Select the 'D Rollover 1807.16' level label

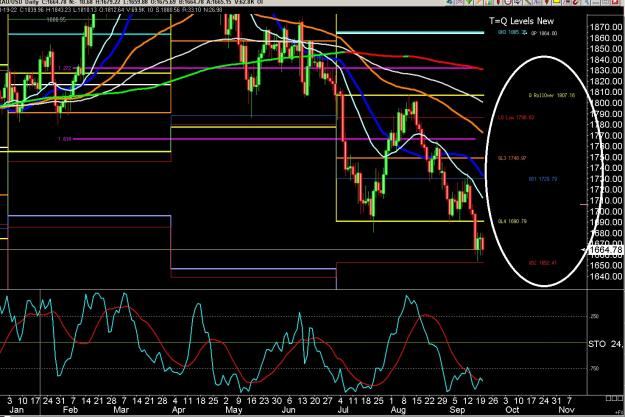point(552,95)
